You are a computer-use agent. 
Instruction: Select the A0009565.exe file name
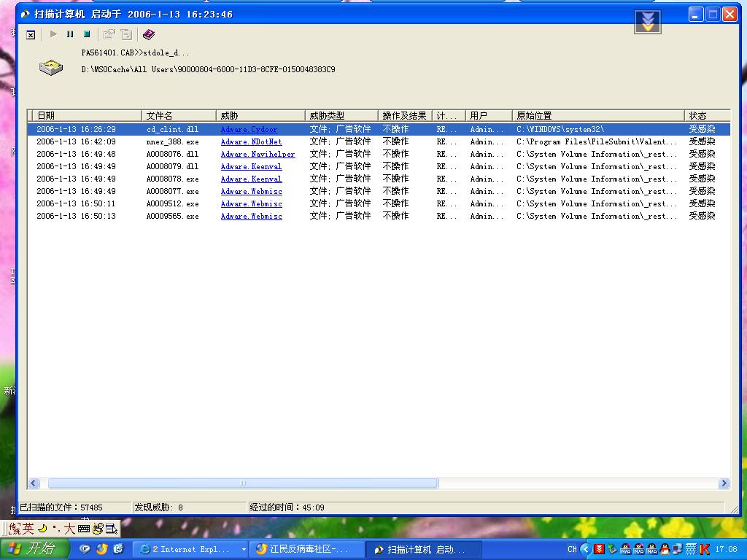coord(172,216)
